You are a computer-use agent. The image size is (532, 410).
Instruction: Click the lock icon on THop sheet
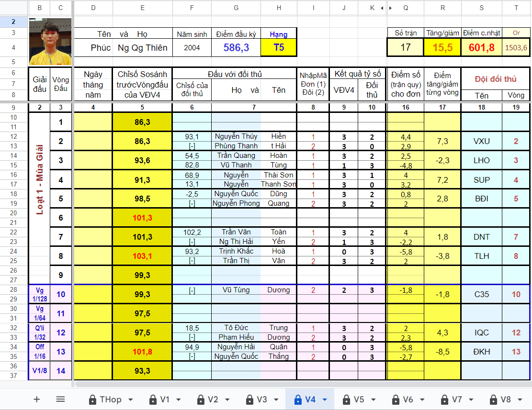[92, 399]
